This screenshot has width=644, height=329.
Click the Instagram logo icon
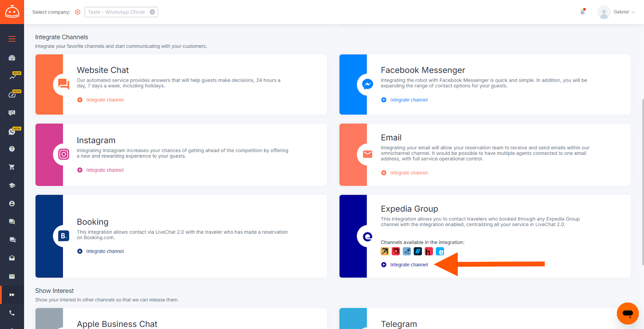[64, 154]
